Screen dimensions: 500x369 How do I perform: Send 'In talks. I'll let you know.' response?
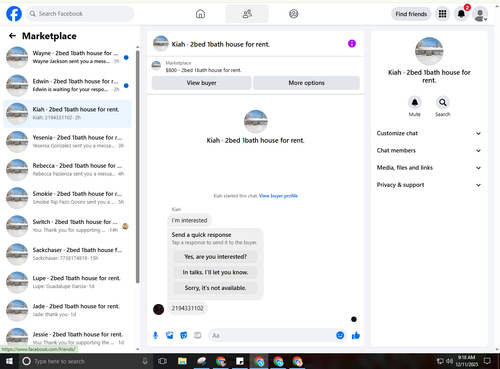coord(215,272)
